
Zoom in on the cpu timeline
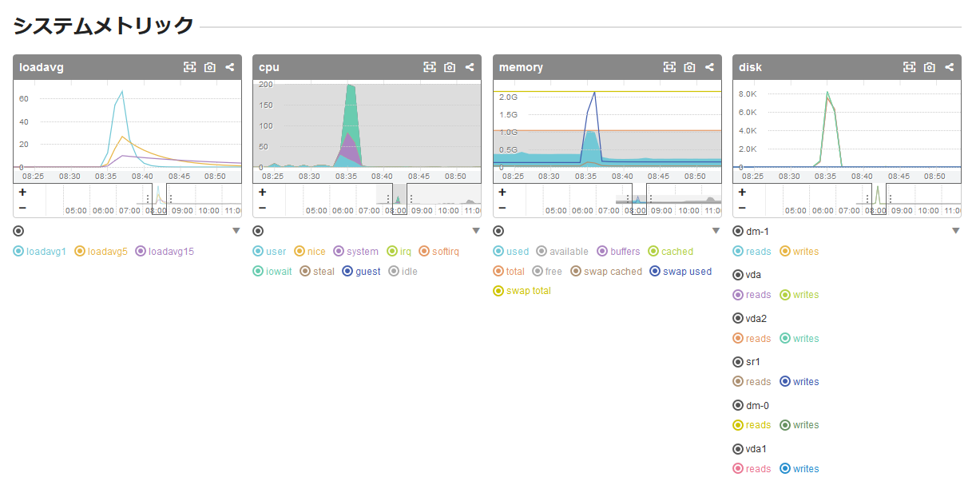click(262, 193)
